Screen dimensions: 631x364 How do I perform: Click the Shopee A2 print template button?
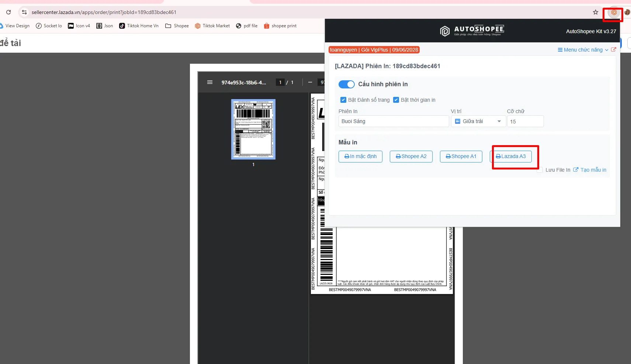pyautogui.click(x=411, y=156)
